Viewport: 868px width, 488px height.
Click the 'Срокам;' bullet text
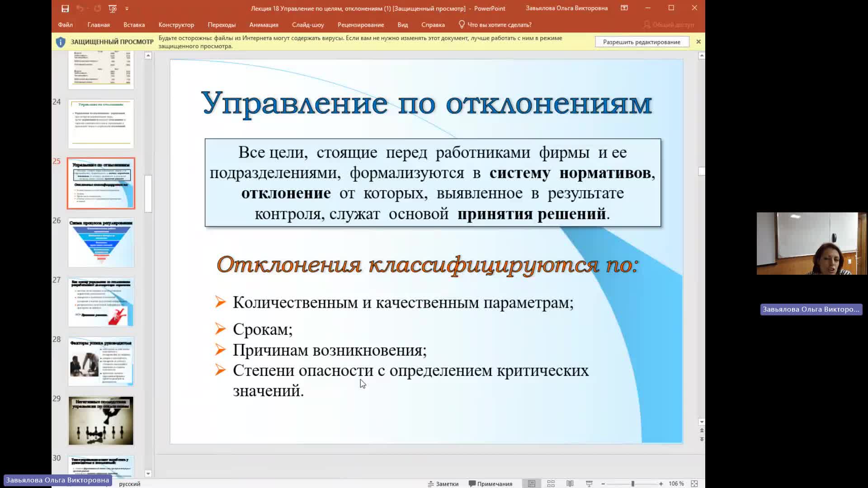(x=263, y=329)
